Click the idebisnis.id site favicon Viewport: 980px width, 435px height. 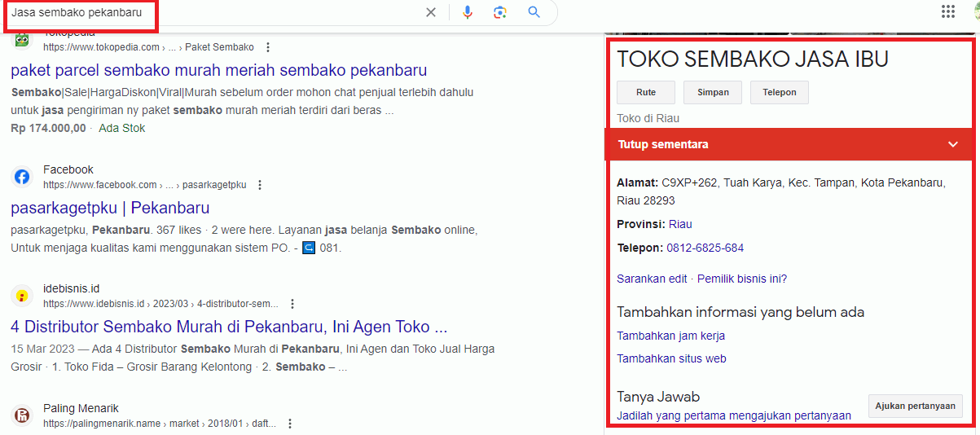(x=22, y=296)
